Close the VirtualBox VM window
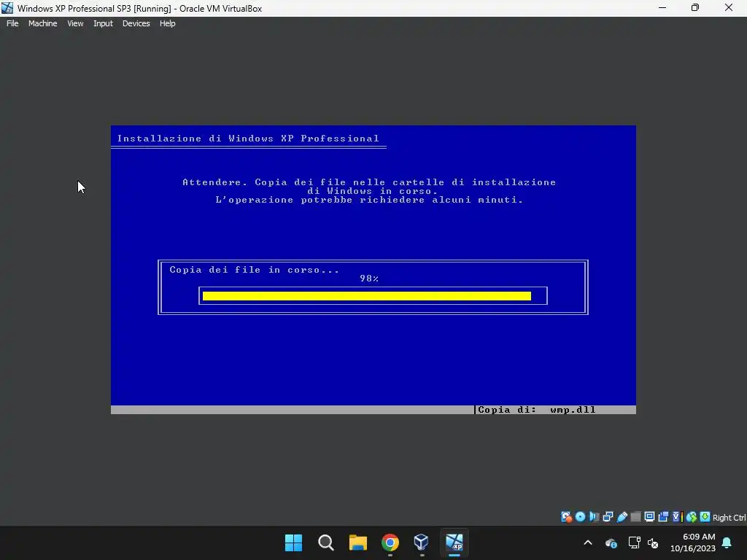747x560 pixels. point(729,8)
